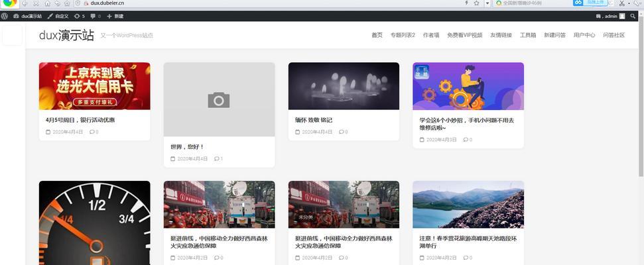Open 新建问答 nav link
This screenshot has width=644, height=265.
[555, 35]
